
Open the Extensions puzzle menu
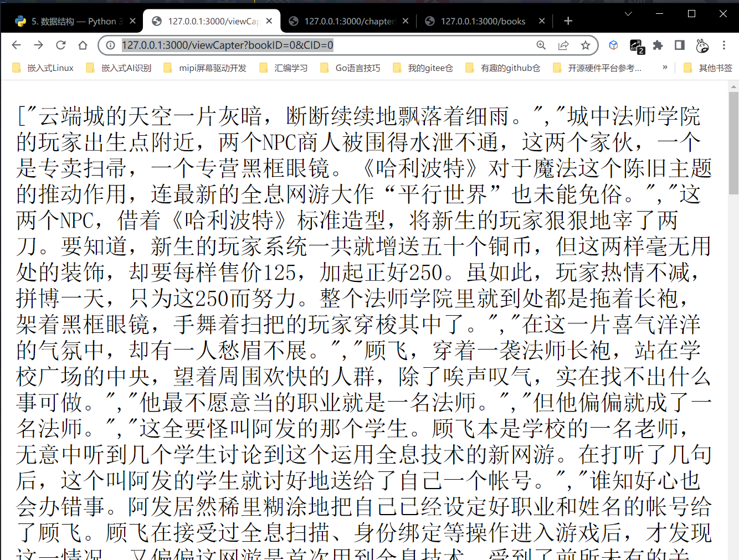pos(658,45)
